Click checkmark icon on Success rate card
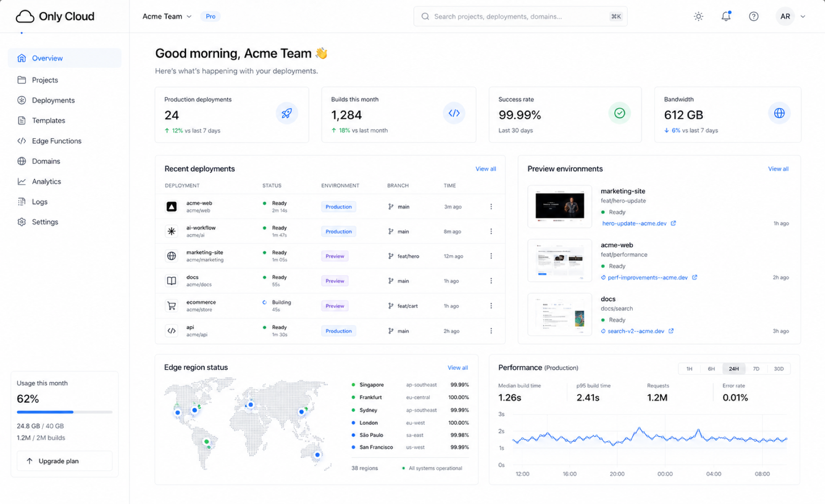This screenshot has width=825, height=504. click(x=620, y=113)
